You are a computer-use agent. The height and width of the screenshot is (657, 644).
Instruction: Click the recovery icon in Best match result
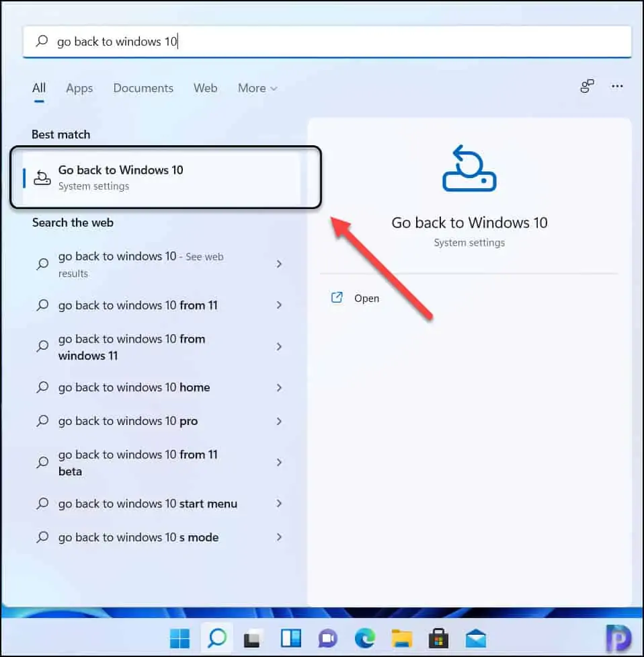click(x=42, y=178)
